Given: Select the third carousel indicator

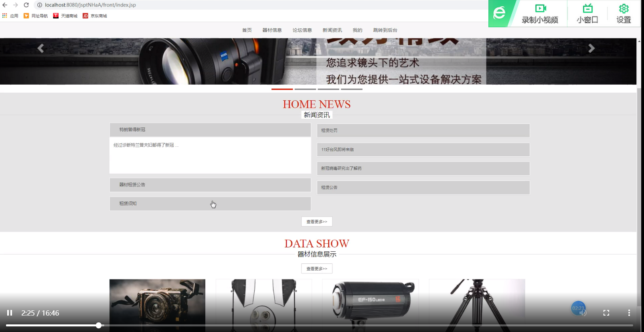Looking at the screenshot, I should (x=328, y=89).
